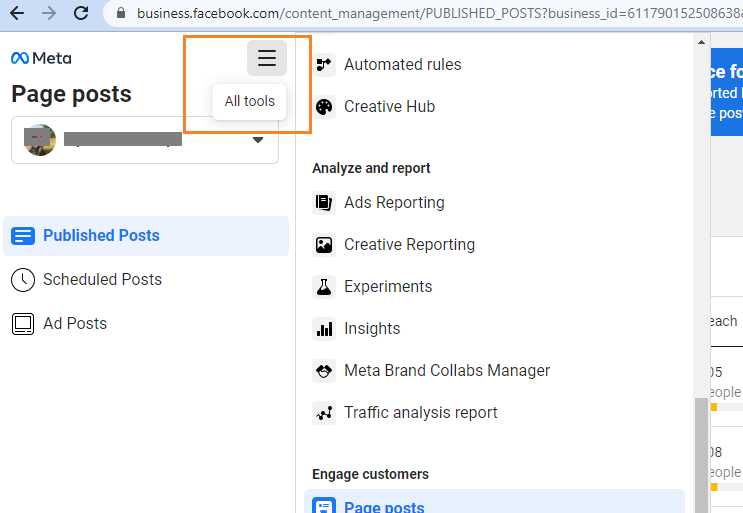743x513 pixels.
Task: Reload the page with refresh icon
Action: tap(81, 13)
